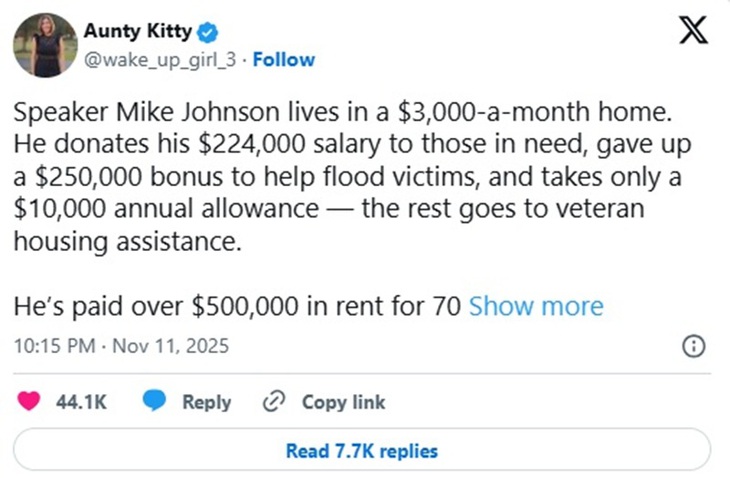Viewport: 730px width, 478px height.
Task: Select the Copy link text label
Action: [343, 402]
